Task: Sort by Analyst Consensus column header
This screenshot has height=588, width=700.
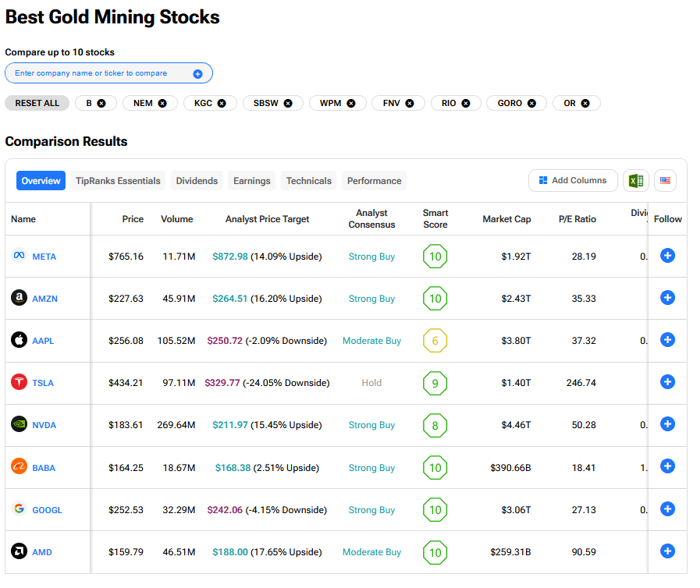Action: (372, 218)
